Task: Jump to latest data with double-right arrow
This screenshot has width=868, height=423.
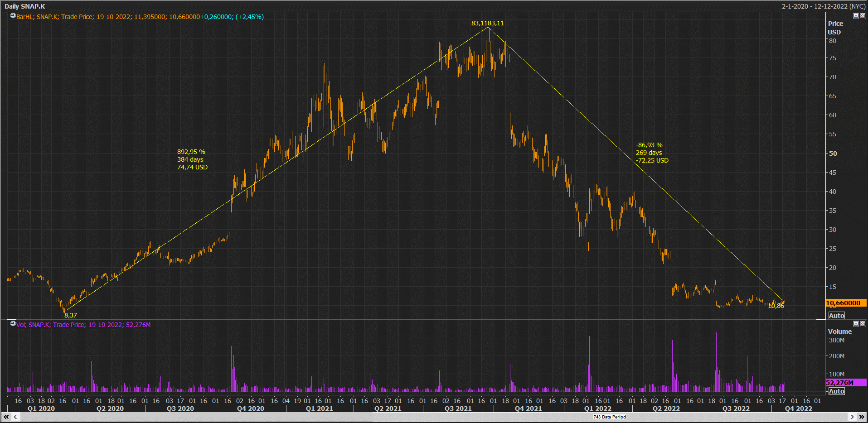Action: [x=862, y=417]
